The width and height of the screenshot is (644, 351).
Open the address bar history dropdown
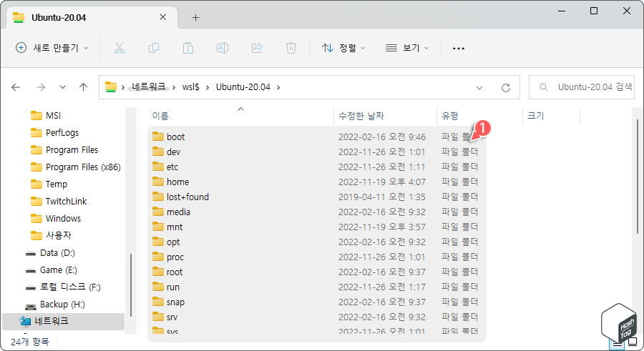pos(479,87)
